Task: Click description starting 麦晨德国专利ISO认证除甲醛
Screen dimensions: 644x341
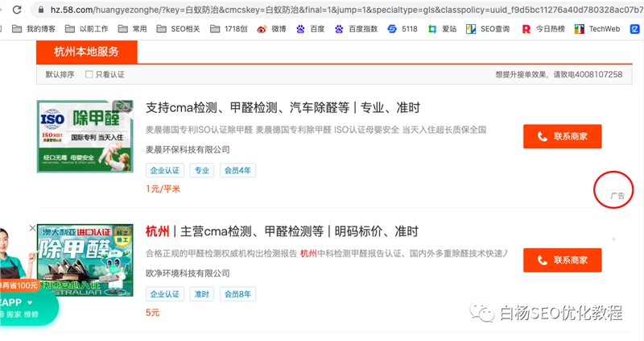Action: point(316,130)
